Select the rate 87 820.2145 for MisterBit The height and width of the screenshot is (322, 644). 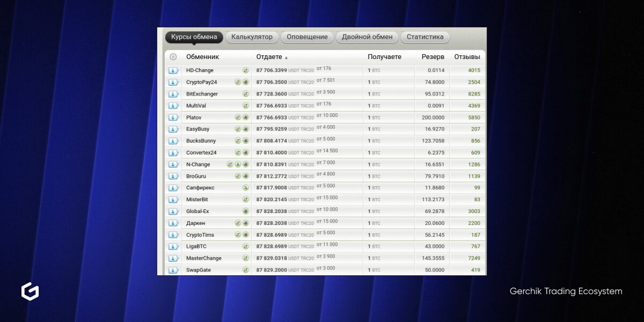click(x=272, y=200)
